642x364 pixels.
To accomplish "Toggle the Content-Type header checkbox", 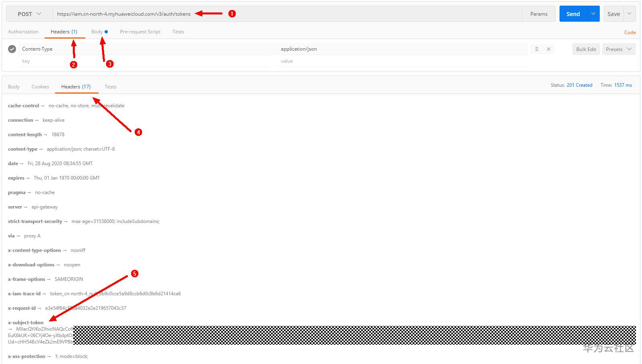I will tap(12, 49).
